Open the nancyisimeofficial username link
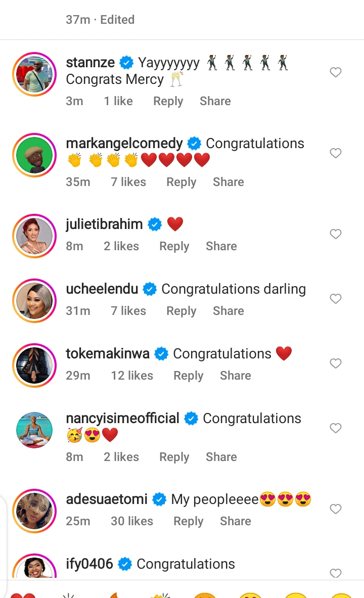 122,419
